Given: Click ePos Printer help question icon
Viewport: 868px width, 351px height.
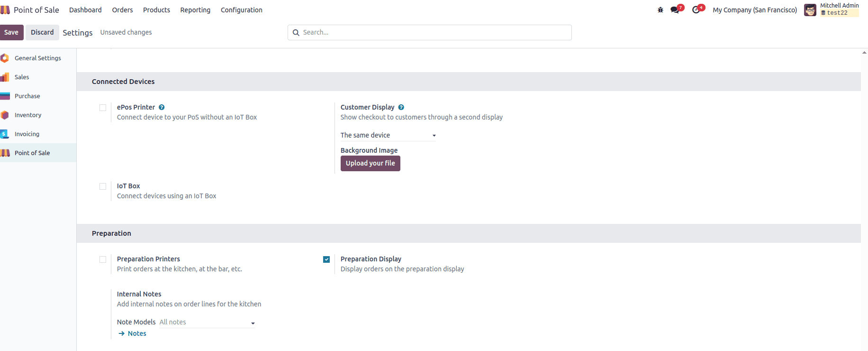Looking at the screenshot, I should (162, 108).
